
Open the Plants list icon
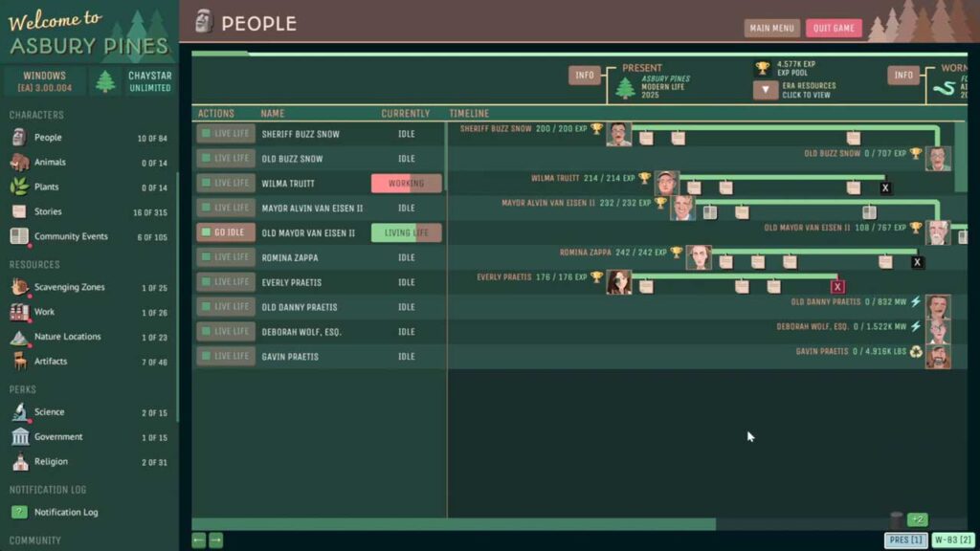click(19, 187)
